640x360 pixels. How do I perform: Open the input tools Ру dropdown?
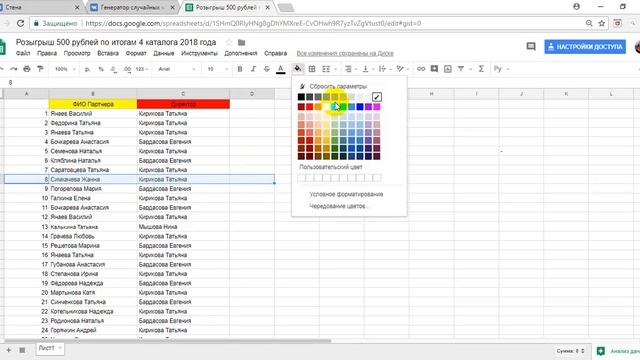pos(501,69)
